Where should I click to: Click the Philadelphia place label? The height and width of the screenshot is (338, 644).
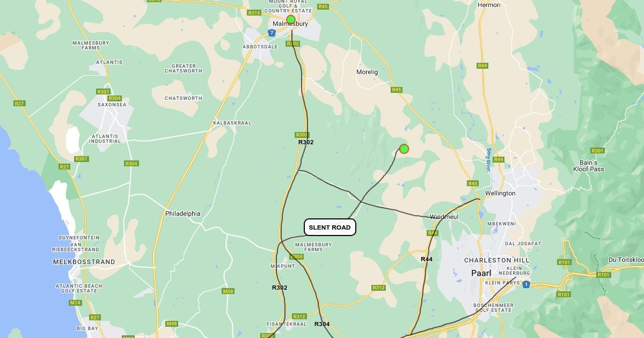(x=182, y=214)
